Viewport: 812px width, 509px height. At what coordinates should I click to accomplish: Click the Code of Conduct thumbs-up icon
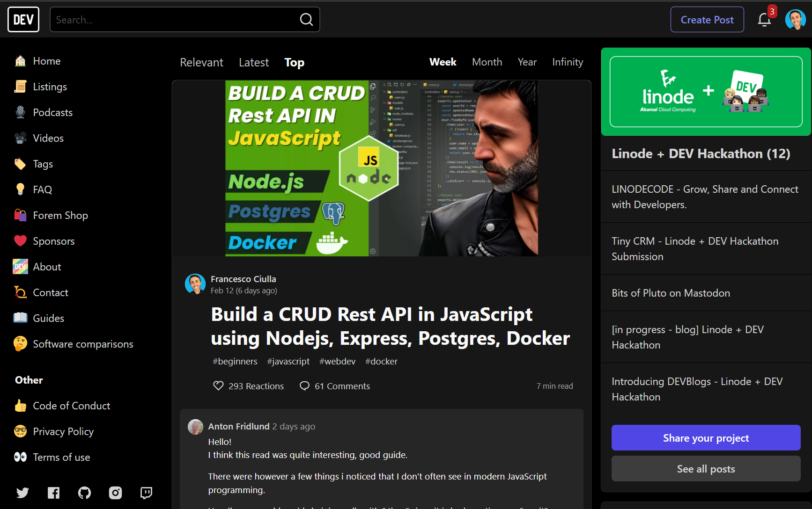20,406
